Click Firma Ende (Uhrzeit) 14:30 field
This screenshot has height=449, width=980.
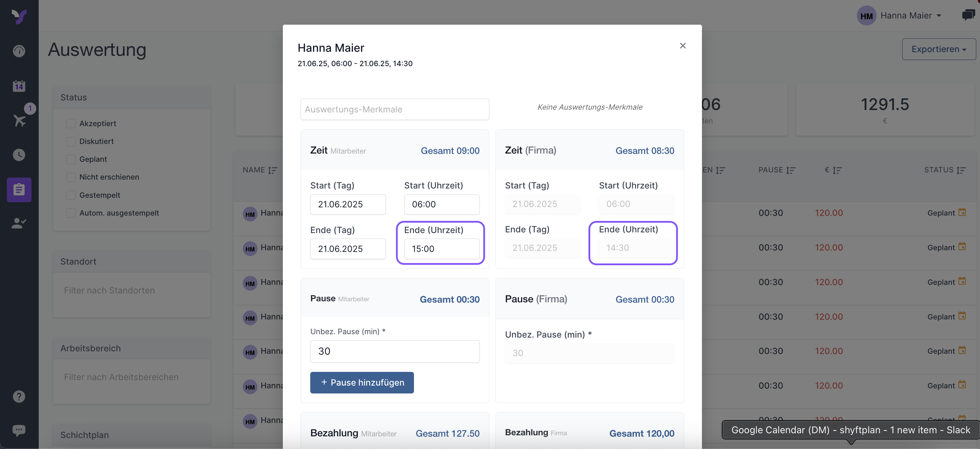click(x=637, y=248)
